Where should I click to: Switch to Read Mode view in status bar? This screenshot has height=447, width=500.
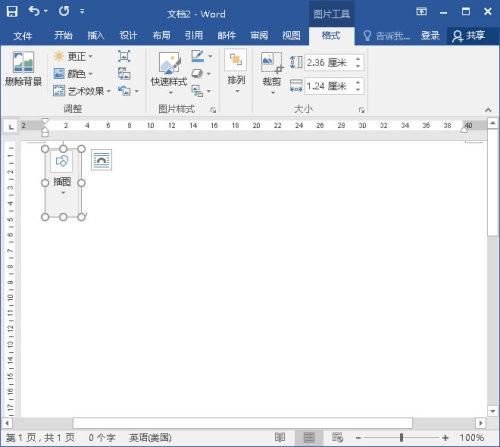click(x=280, y=437)
